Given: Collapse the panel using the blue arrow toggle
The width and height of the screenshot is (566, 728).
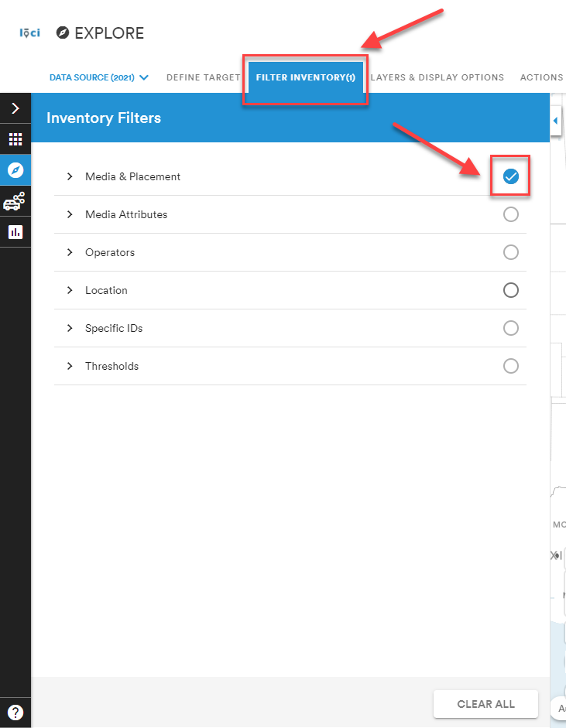Looking at the screenshot, I should tap(555, 121).
